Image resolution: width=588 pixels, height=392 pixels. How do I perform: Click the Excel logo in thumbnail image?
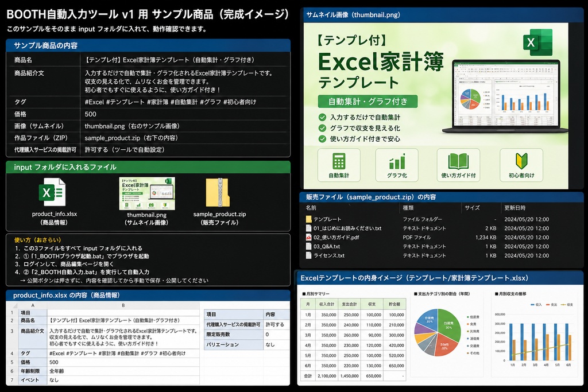pyautogui.click(x=537, y=42)
